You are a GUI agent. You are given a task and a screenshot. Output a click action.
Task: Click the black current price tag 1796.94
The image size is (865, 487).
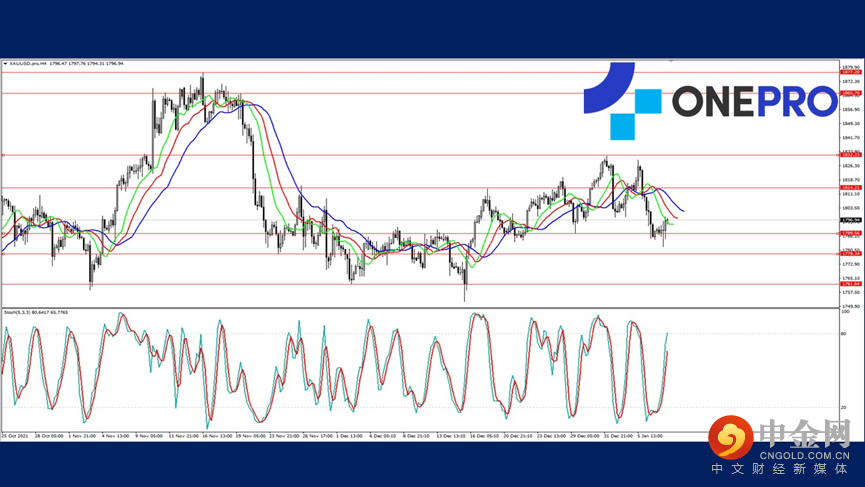[x=851, y=220]
